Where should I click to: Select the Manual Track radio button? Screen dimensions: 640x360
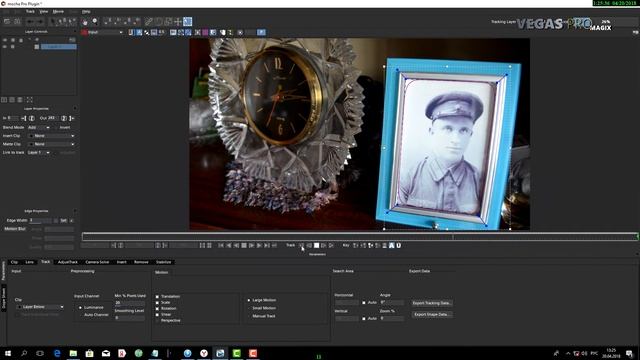tap(249, 316)
